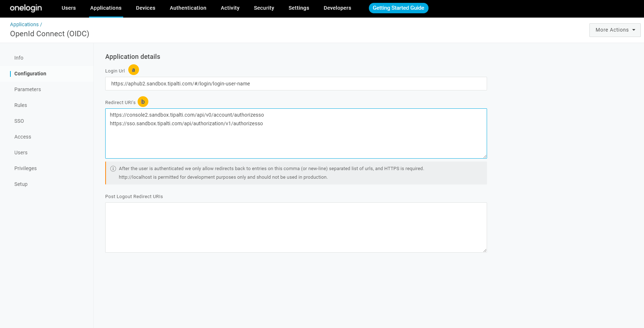Follow the Applications breadcrumb link
Image resolution: width=644 pixels, height=328 pixels.
(24, 24)
